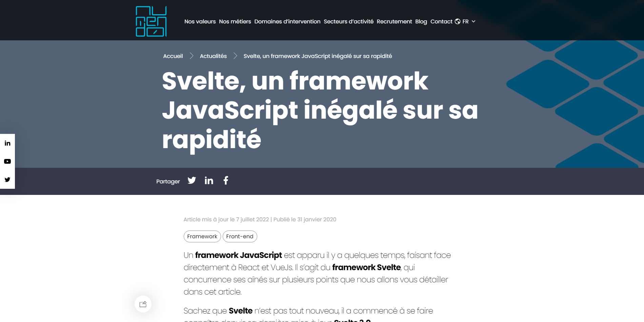Open Secteurs d'activité menu
644x322 pixels.
[x=348, y=21]
